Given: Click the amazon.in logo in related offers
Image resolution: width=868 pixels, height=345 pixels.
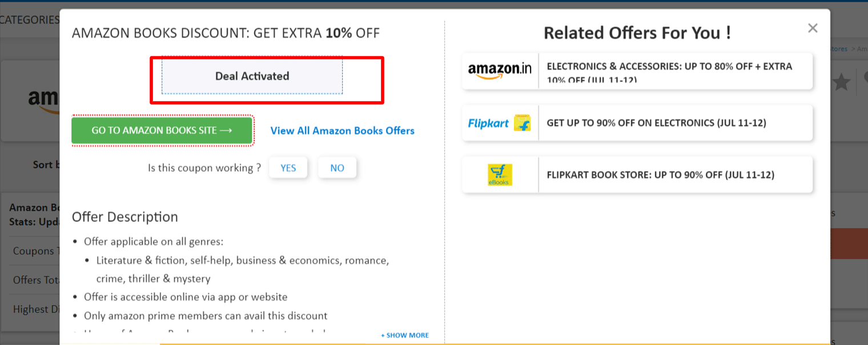Looking at the screenshot, I should 500,71.
